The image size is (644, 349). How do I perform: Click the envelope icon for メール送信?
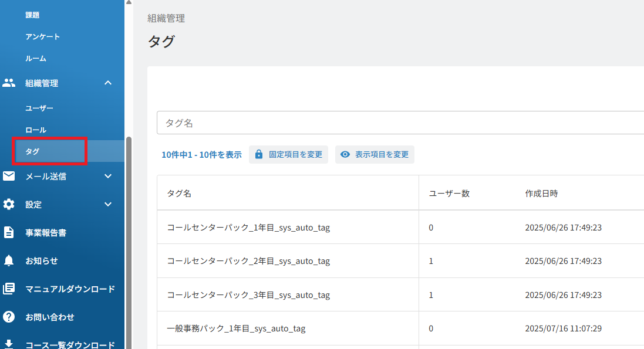(x=9, y=176)
